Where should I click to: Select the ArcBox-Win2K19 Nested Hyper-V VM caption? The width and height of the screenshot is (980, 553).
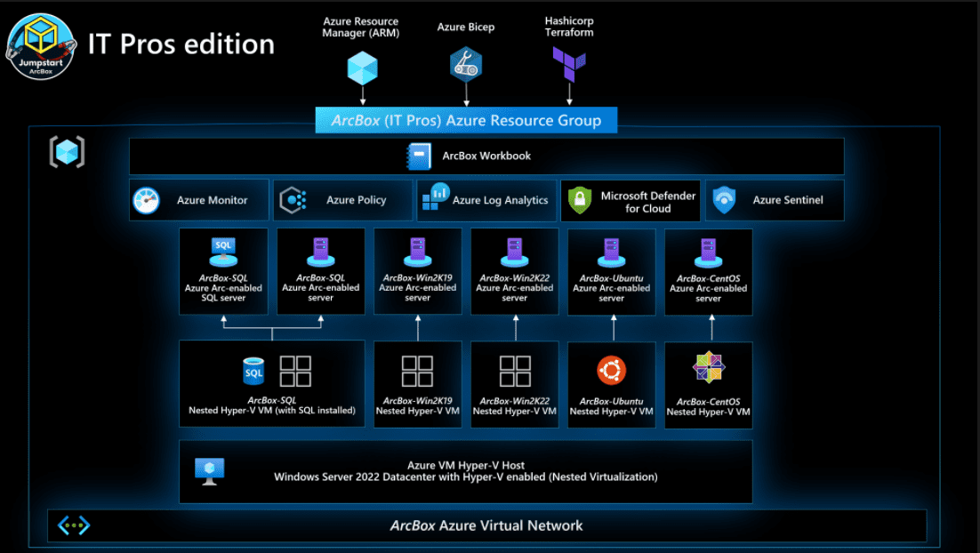coord(417,406)
